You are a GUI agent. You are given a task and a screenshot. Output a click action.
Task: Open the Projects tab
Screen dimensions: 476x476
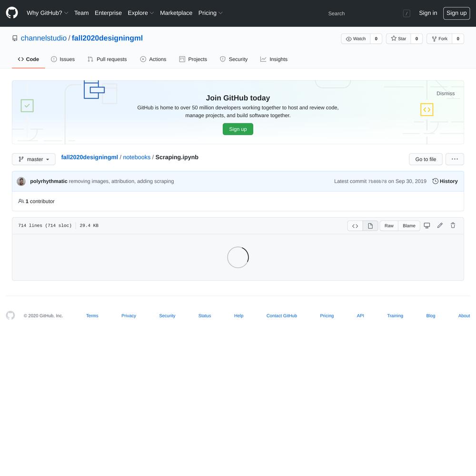193,59
